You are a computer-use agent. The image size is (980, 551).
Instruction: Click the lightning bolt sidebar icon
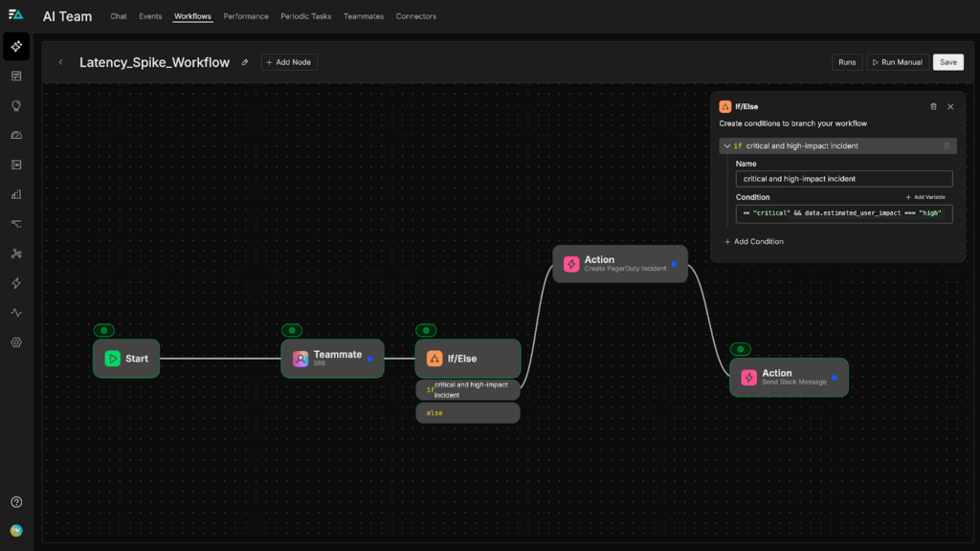pos(16,283)
